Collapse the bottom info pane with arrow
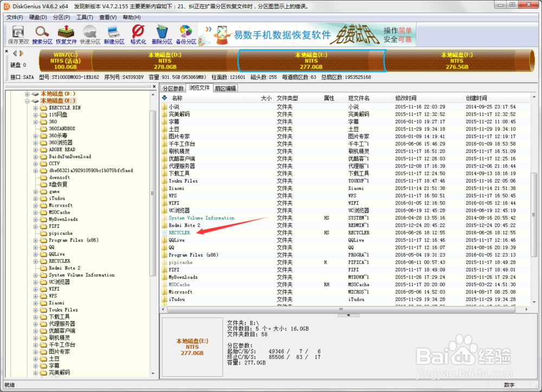Screen dimensions: 542x392 coord(349,315)
